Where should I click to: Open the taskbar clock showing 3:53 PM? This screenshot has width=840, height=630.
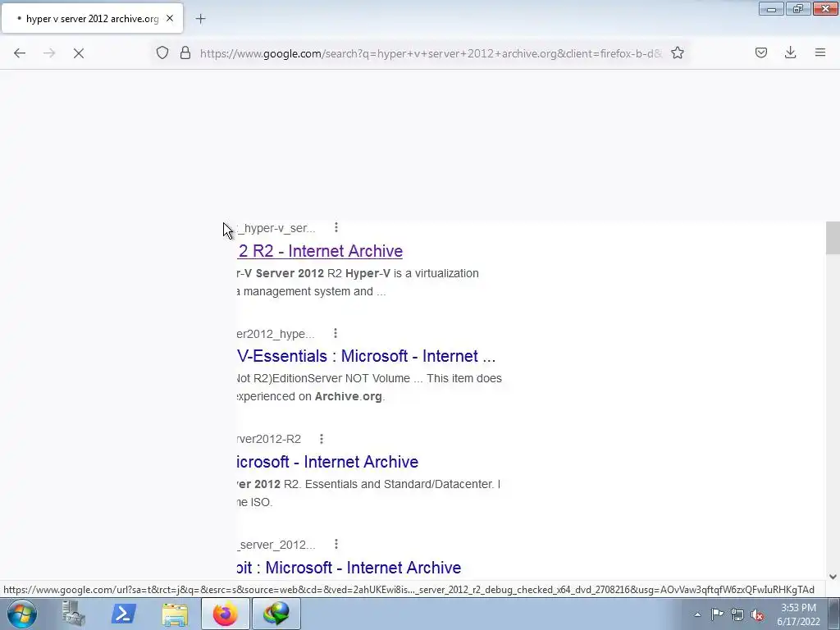798,614
